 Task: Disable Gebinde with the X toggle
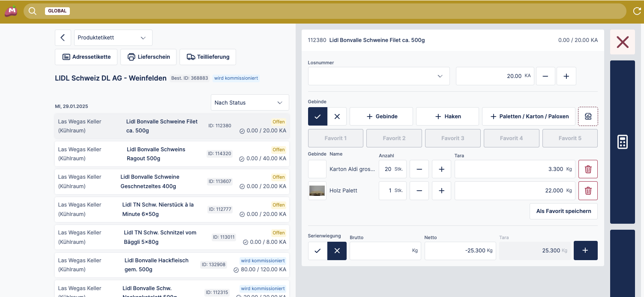337,117
